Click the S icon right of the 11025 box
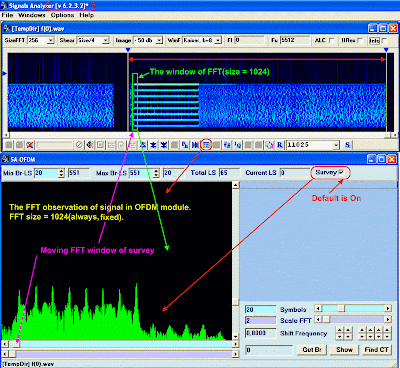 pos(348,145)
